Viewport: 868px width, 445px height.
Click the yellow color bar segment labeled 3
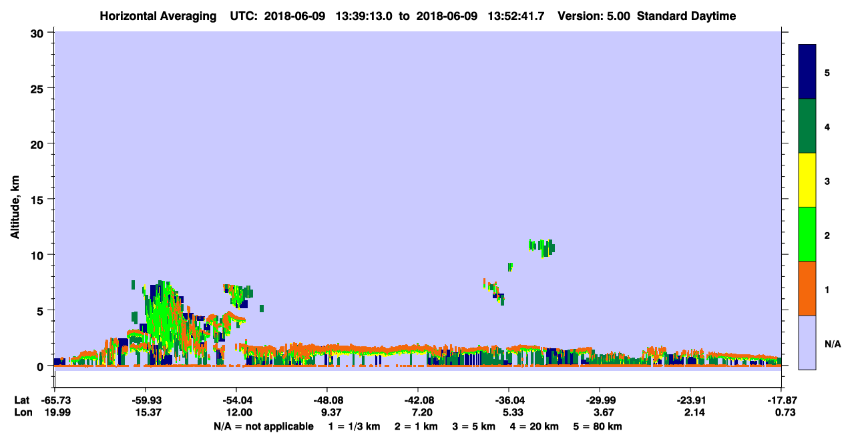tap(807, 180)
